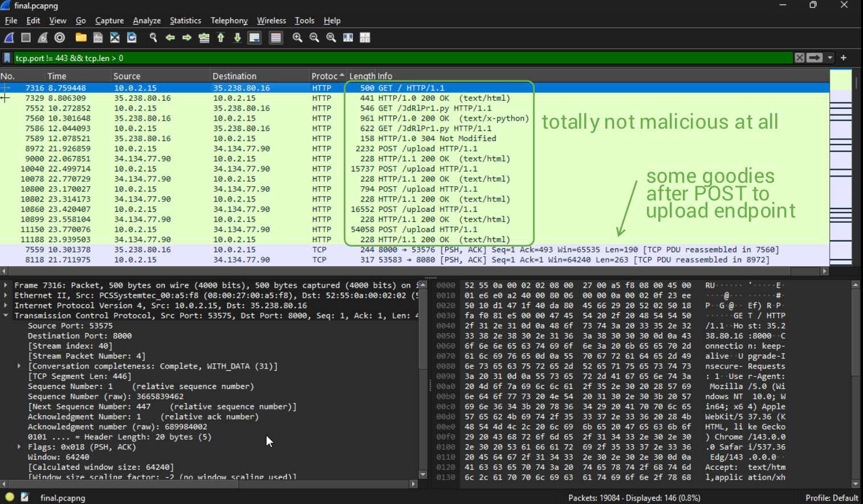This screenshot has height=504, width=863.
Task: Click the Find Packet magnifier icon
Action: click(153, 38)
